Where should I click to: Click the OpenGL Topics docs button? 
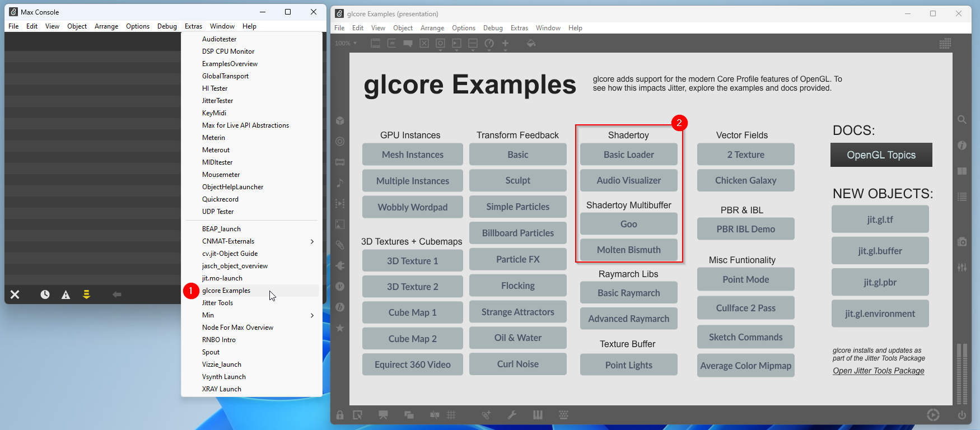click(x=881, y=155)
